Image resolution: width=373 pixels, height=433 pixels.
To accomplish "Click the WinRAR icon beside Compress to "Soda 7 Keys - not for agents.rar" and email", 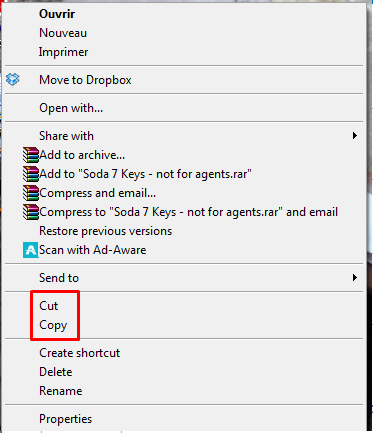I will pyautogui.click(x=31, y=212).
